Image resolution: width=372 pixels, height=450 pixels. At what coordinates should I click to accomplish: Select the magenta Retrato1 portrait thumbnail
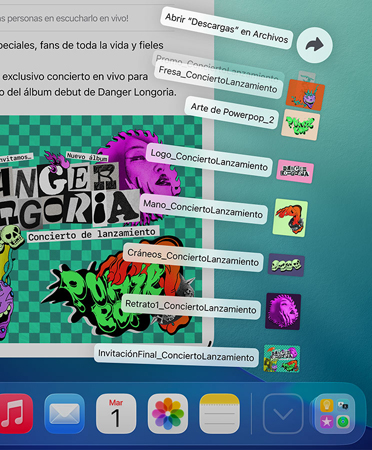point(283,312)
